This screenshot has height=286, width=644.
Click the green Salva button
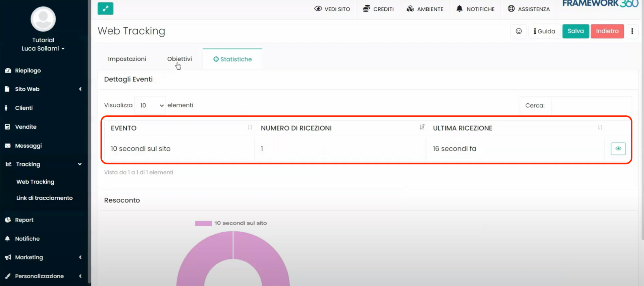click(576, 31)
